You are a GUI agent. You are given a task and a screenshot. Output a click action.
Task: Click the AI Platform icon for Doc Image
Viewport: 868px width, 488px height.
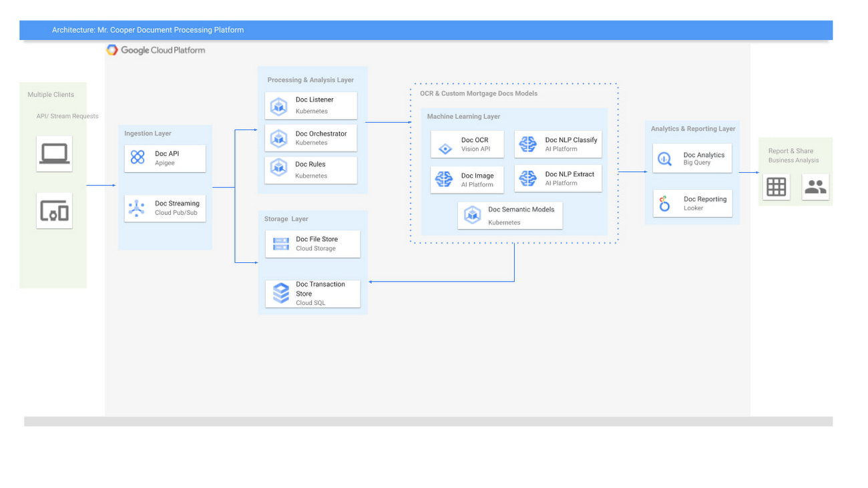[444, 179]
